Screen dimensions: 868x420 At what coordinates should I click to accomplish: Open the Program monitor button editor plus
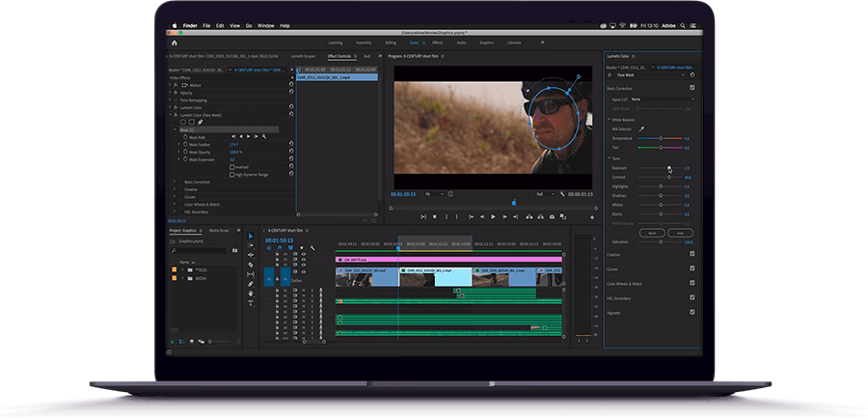[592, 218]
